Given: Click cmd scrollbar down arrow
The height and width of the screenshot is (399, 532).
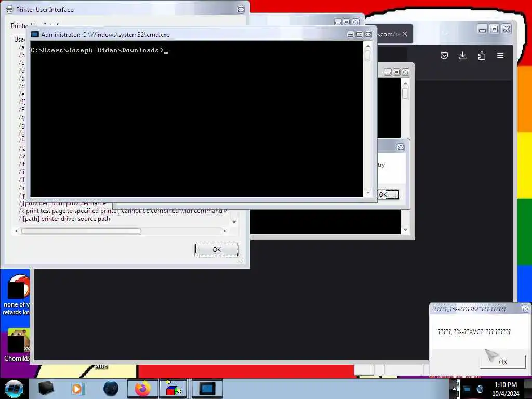Looking at the screenshot, I should pyautogui.click(x=368, y=193).
